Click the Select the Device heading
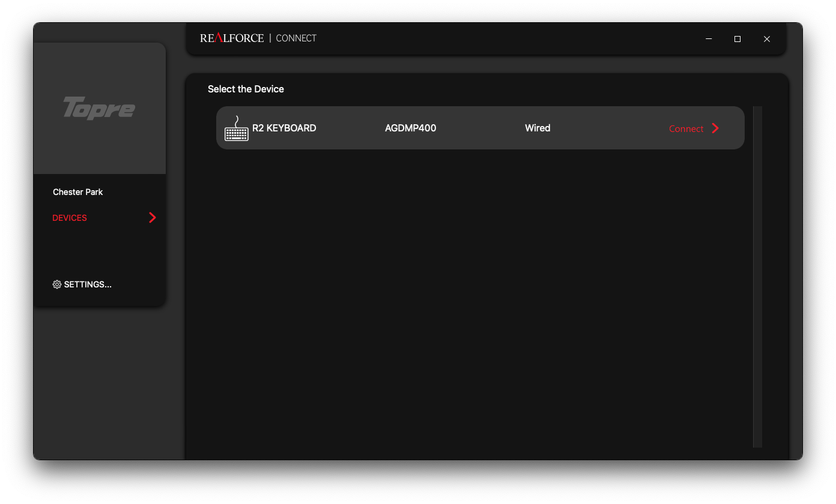 246,89
